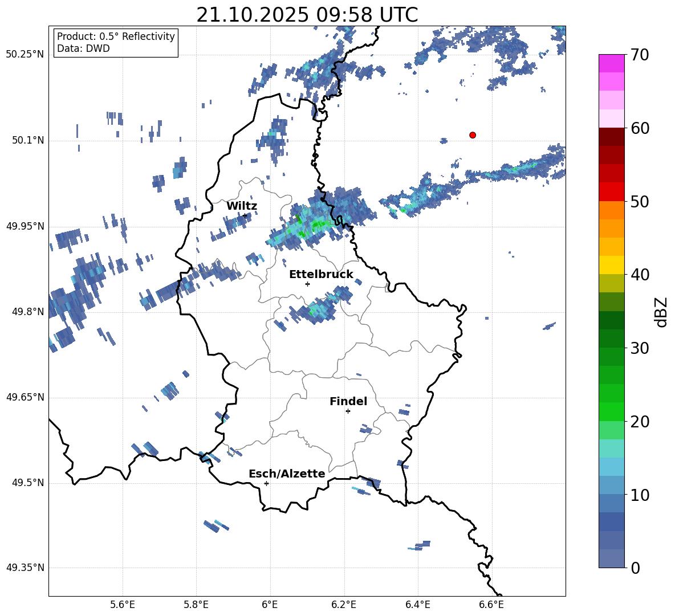Click the Ettelbruck location cross marker

[307, 284]
